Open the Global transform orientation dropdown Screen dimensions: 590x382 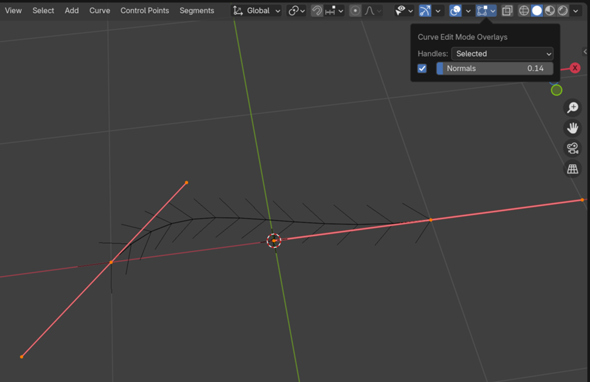click(256, 11)
